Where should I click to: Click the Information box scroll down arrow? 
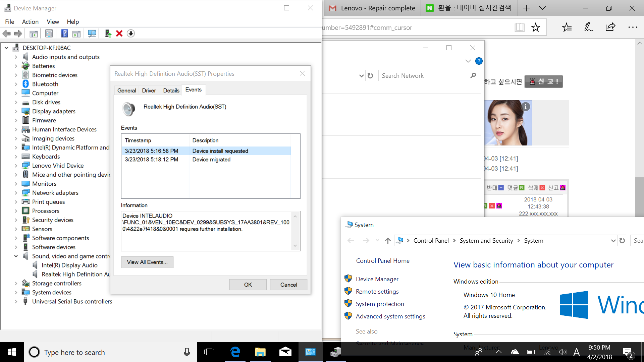295,246
